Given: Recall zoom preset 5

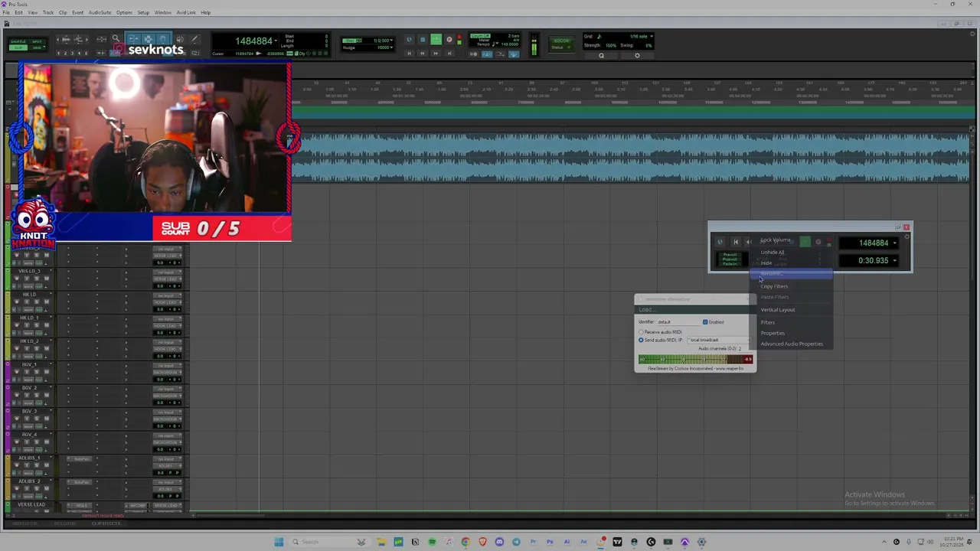Looking at the screenshot, I should (x=87, y=53).
